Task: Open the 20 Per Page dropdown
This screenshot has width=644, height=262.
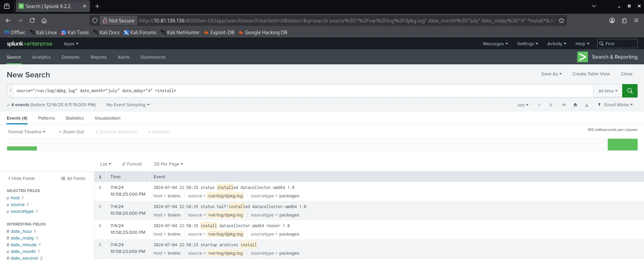Action: [168, 164]
